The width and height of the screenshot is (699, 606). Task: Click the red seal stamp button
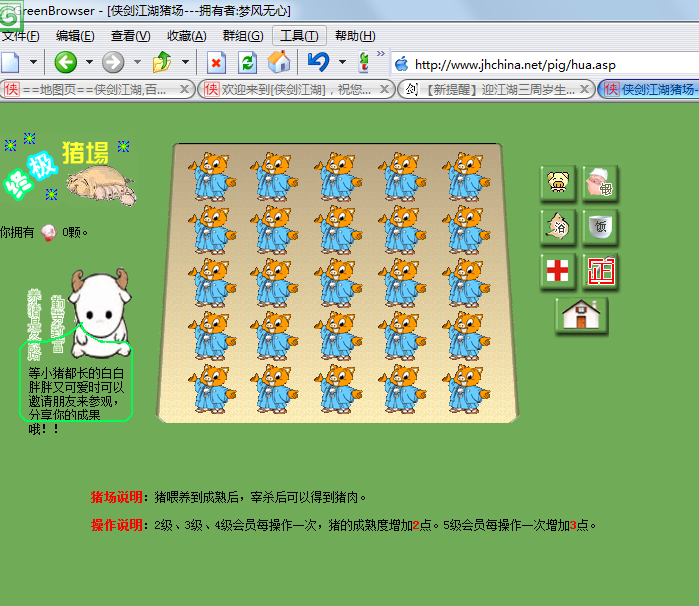[600, 271]
